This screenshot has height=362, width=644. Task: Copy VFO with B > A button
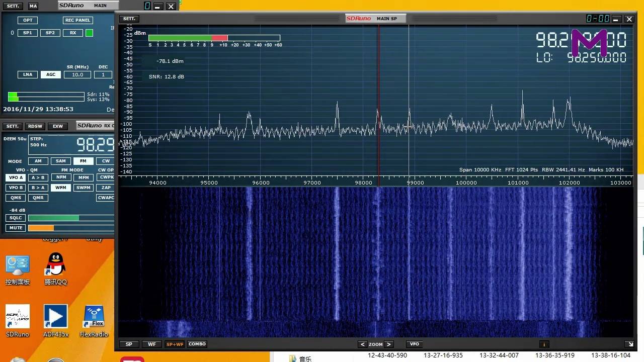pos(38,188)
